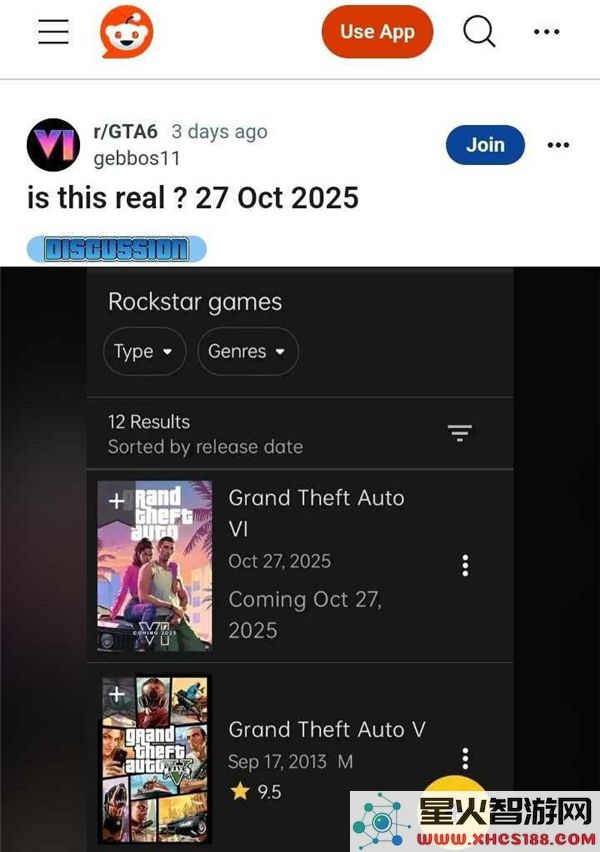Open post options three-dot menu
The height and width of the screenshot is (852, 600).
pos(558,145)
